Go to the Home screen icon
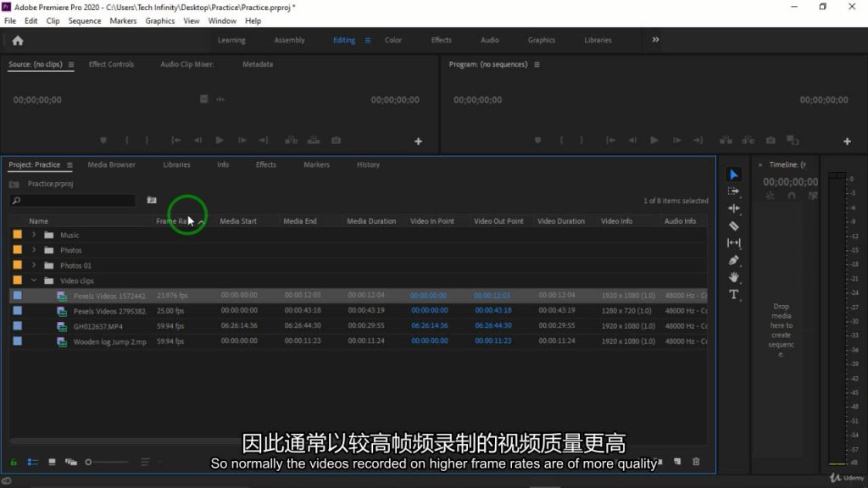868x488 pixels. click(x=18, y=41)
